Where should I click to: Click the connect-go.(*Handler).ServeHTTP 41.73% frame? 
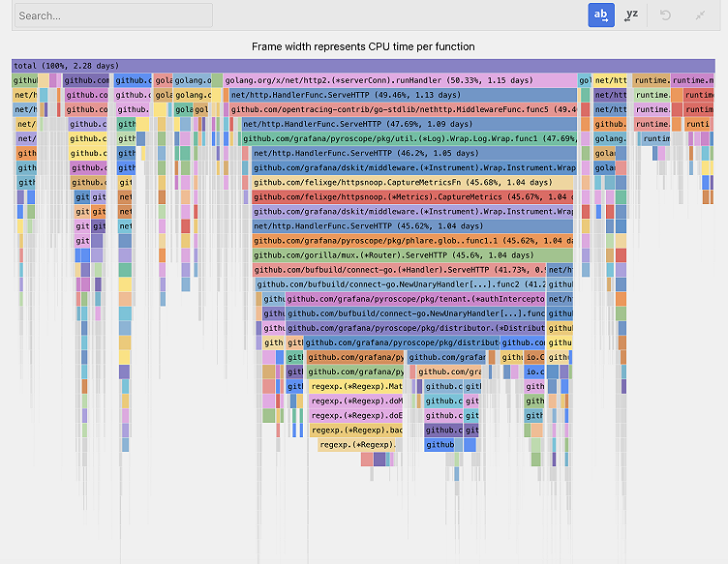point(400,270)
